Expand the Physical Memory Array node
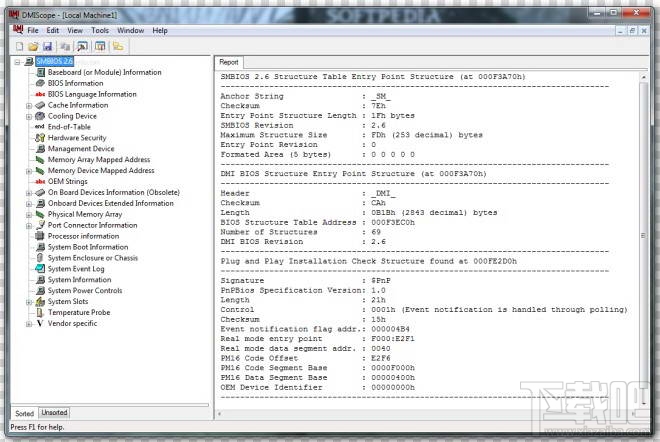The image size is (660, 442). coord(29,215)
